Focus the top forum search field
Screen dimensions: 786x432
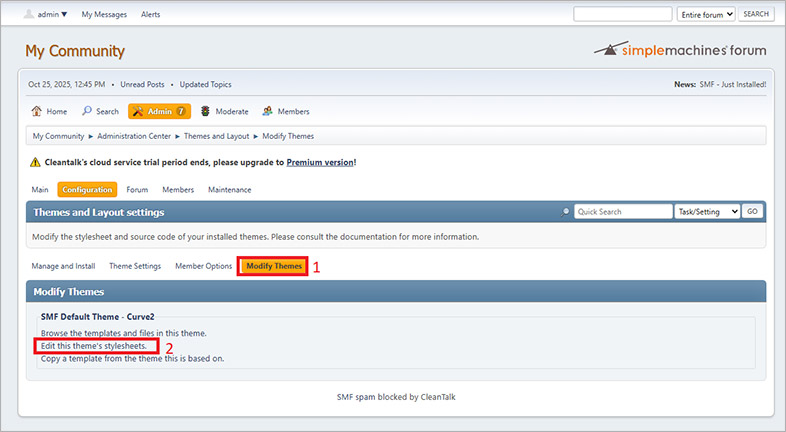pyautogui.click(x=623, y=14)
